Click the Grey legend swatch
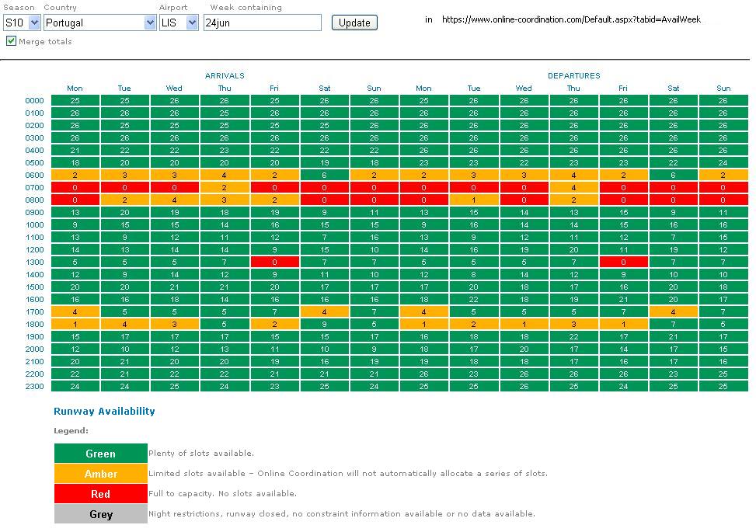The height and width of the screenshot is (532, 756). (100, 514)
